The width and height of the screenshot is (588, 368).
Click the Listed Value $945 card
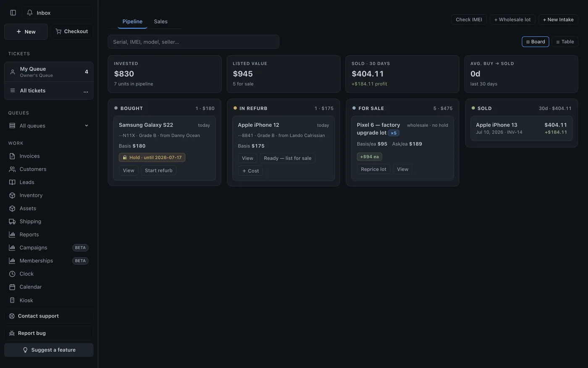[283, 74]
